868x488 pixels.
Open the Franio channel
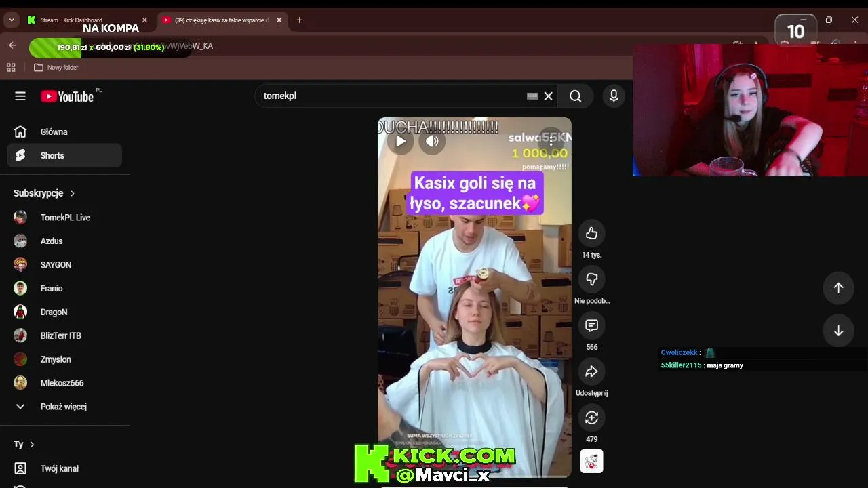pyautogui.click(x=64, y=289)
